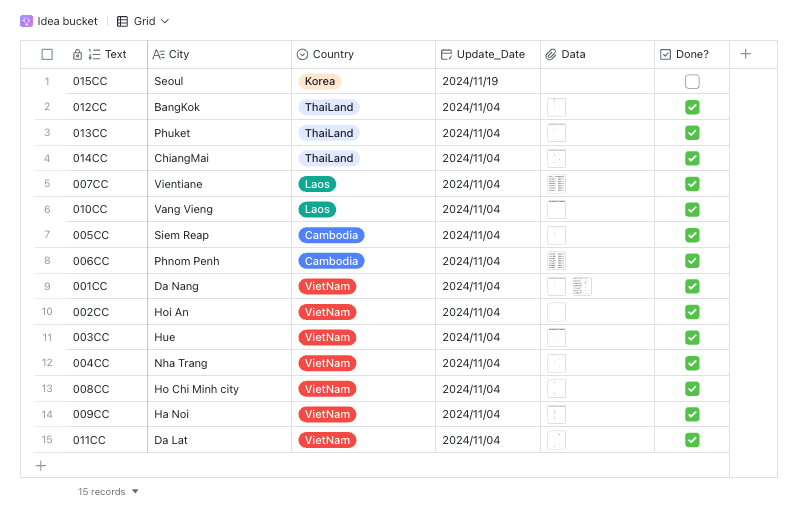Expand the 15 records summary dropdown

tap(135, 491)
